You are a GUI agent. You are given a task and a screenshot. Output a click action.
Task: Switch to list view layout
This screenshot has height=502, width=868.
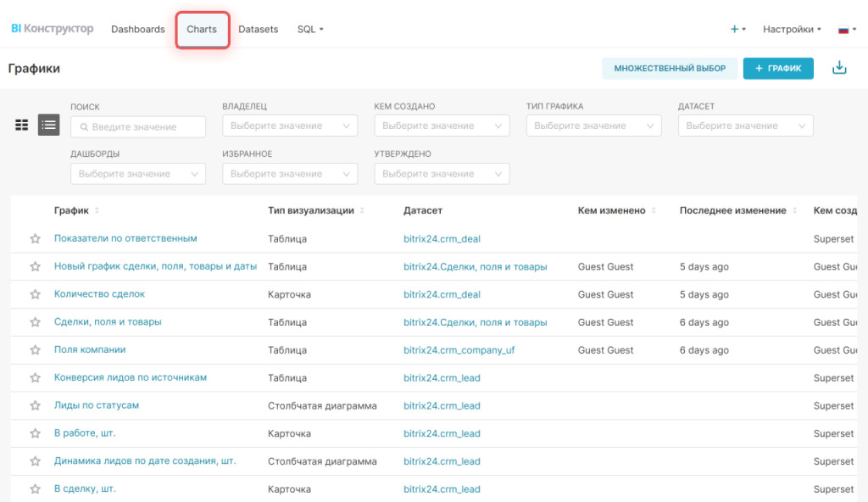click(x=48, y=125)
